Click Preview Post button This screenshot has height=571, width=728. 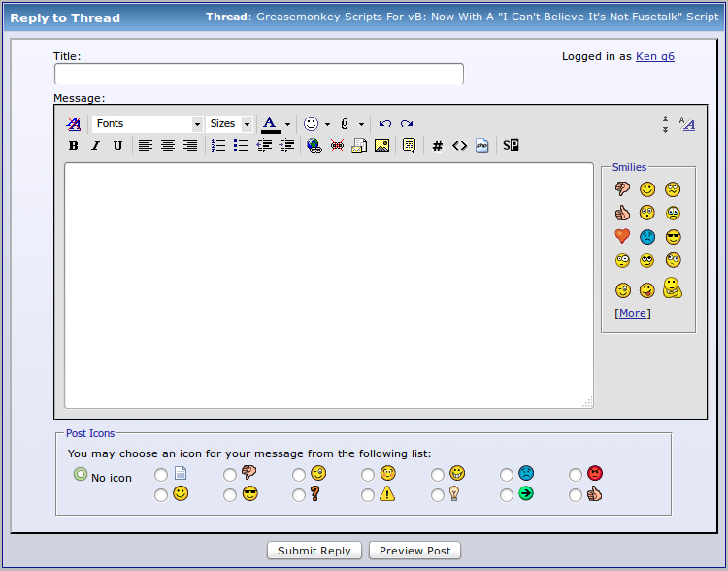pos(414,551)
